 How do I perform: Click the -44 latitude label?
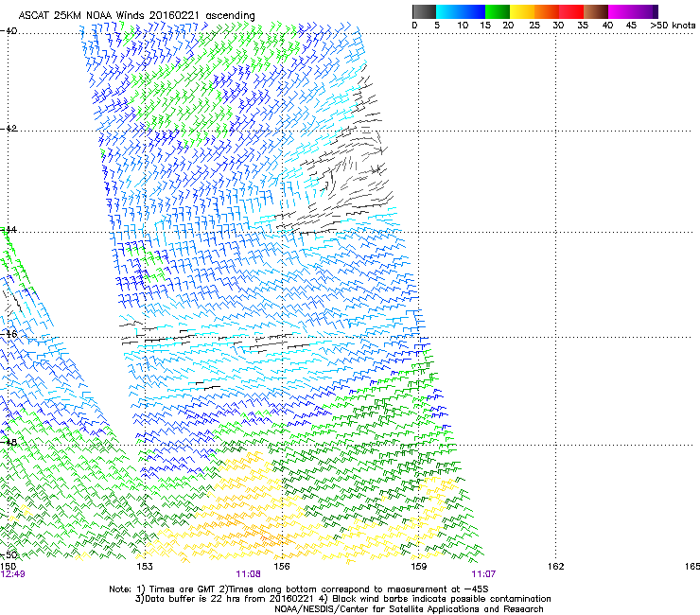point(9,230)
